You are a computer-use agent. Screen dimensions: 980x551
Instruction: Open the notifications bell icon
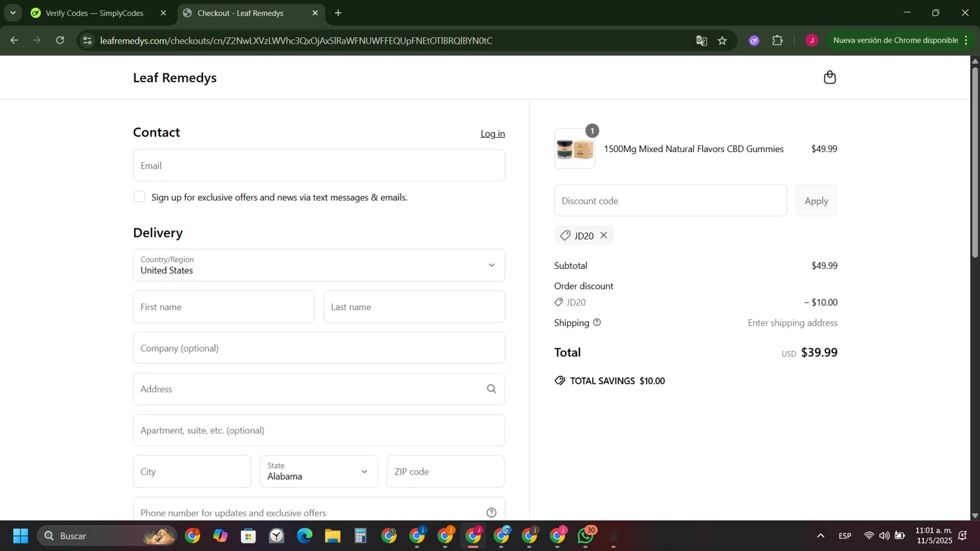(963, 536)
